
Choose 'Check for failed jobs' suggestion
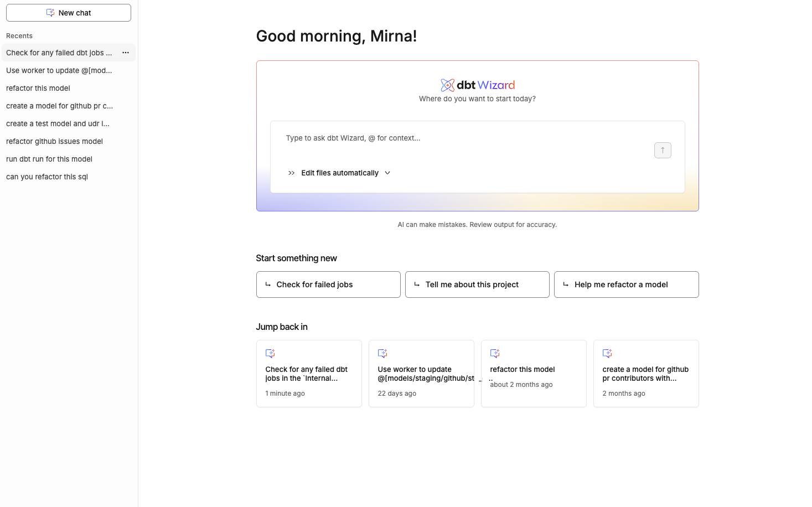click(328, 284)
